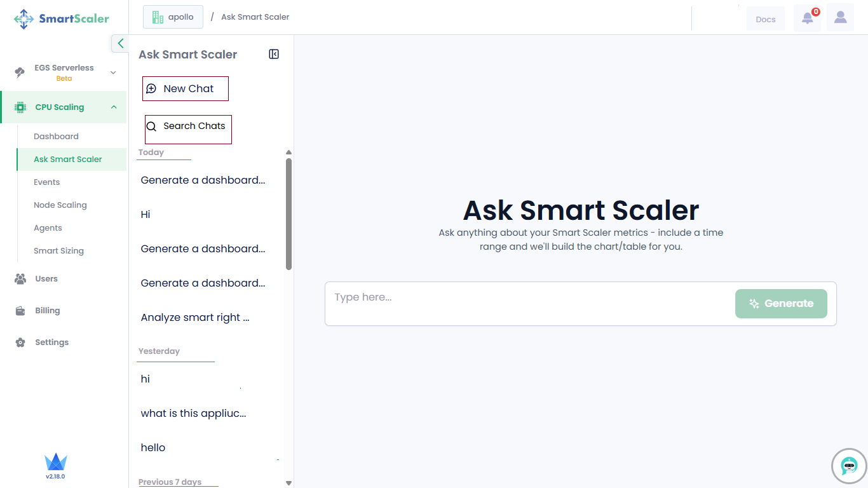Expand the EGS Serverless menu chevron
Viewport: 868px width, 488px height.
click(113, 72)
